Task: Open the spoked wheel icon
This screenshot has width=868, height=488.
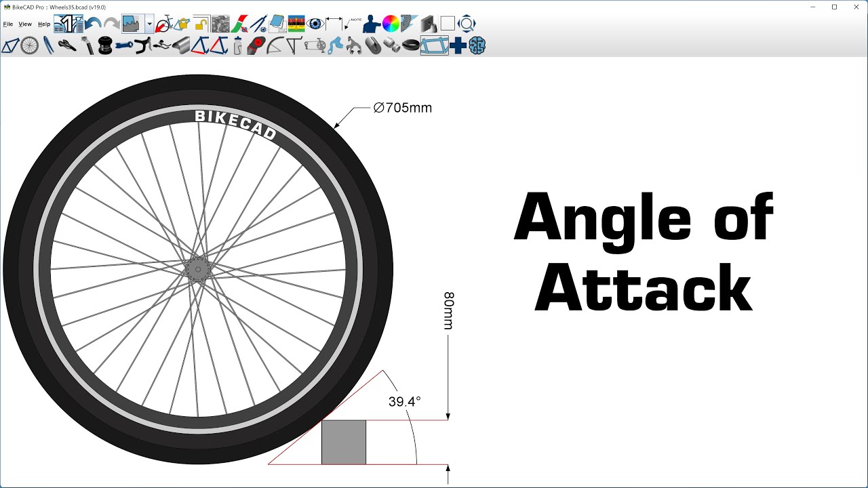Action: coord(29,45)
